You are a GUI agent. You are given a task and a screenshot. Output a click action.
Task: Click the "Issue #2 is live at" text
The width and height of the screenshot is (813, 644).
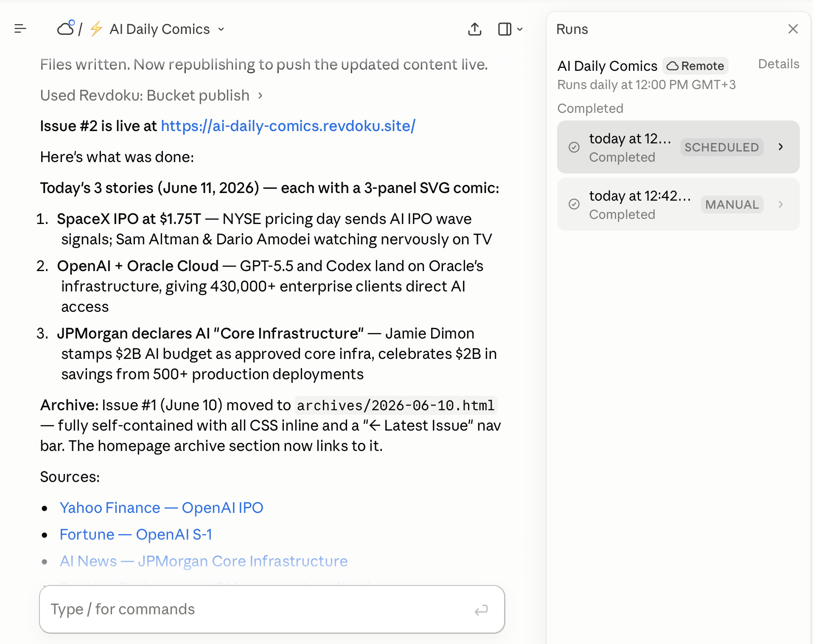click(x=98, y=126)
